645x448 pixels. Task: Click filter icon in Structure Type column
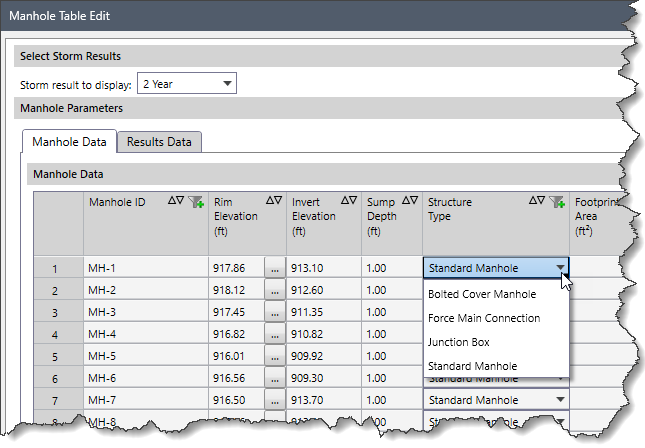pos(558,202)
